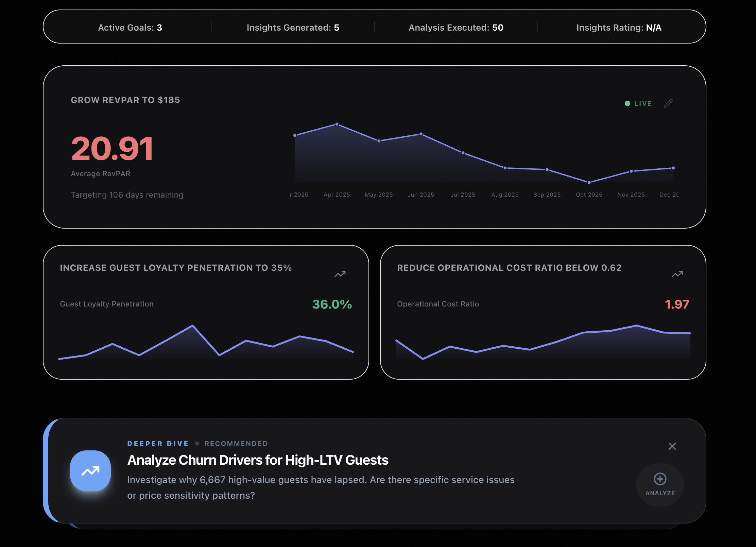Click Targeting 106 days remaining text

coord(127,195)
